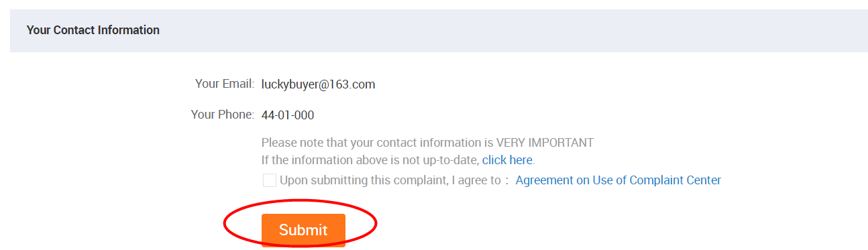
Task: Click the 'information above is not up-to-date' sentence
Action: click(x=370, y=160)
